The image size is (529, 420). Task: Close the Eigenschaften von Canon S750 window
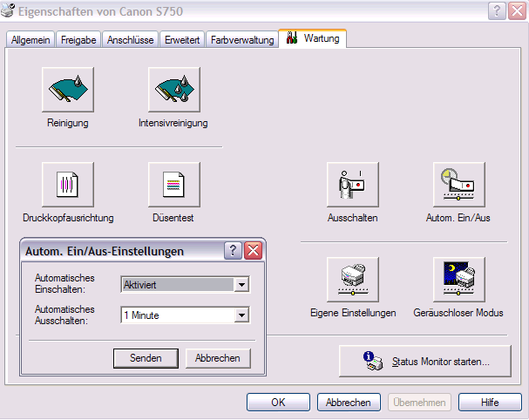517,11
